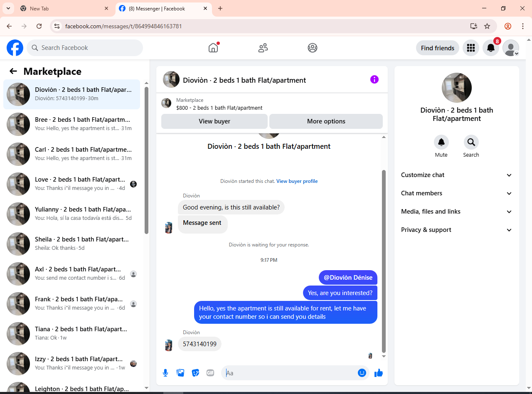Open the Frank conversation in the list
Image resolution: width=532 pixels, height=394 pixels.
[x=72, y=304]
